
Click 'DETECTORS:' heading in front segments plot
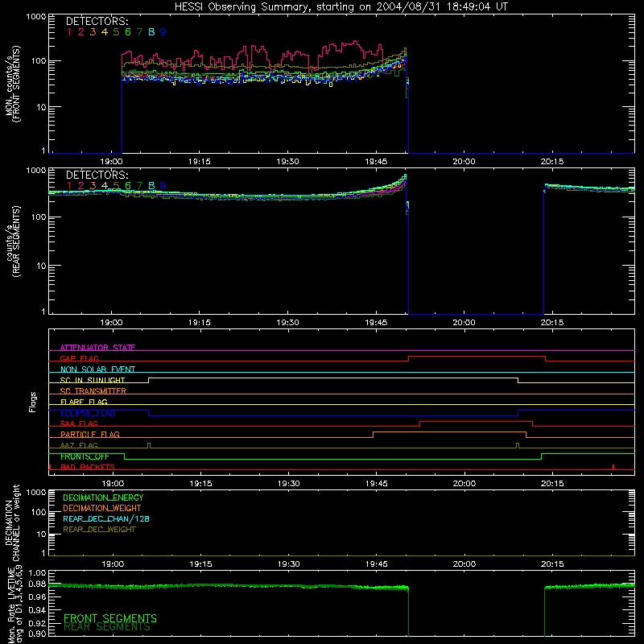click(x=97, y=22)
